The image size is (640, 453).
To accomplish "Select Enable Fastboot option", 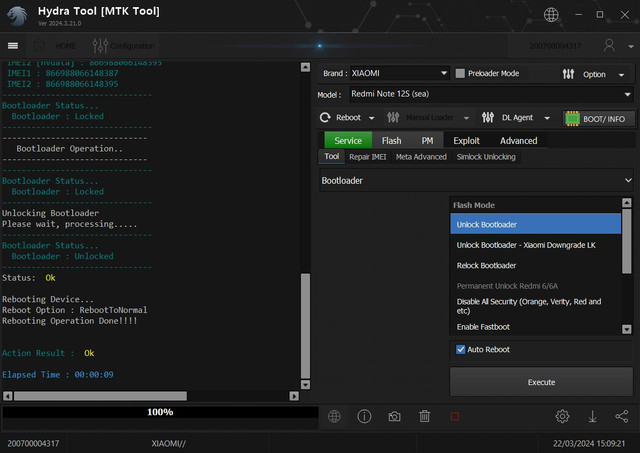I will coord(536,326).
